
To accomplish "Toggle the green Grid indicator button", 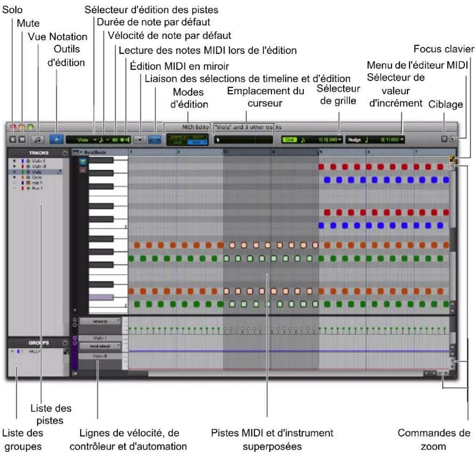I will point(289,140).
